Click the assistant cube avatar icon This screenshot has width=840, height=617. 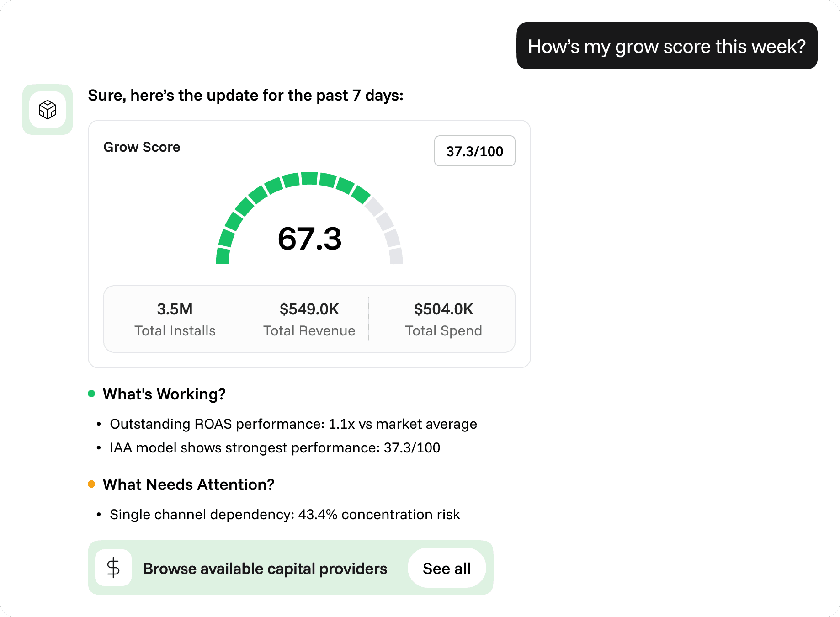pyautogui.click(x=48, y=110)
